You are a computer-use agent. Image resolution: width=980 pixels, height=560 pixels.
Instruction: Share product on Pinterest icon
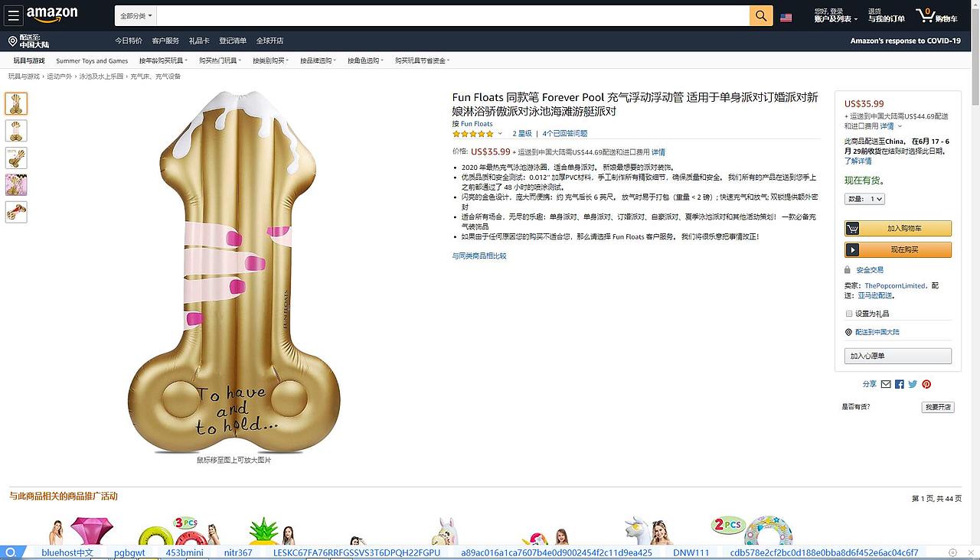pyautogui.click(x=926, y=384)
